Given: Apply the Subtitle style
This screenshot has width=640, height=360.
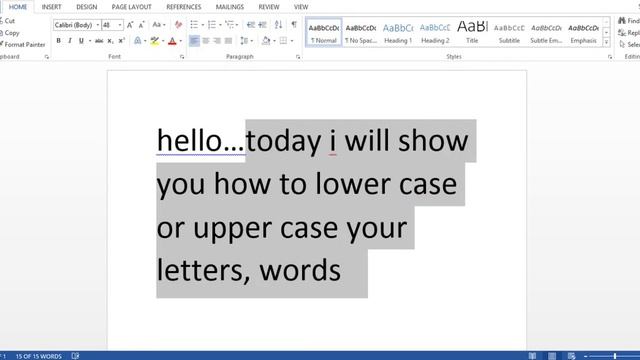Looking at the screenshot, I should click(x=509, y=33).
